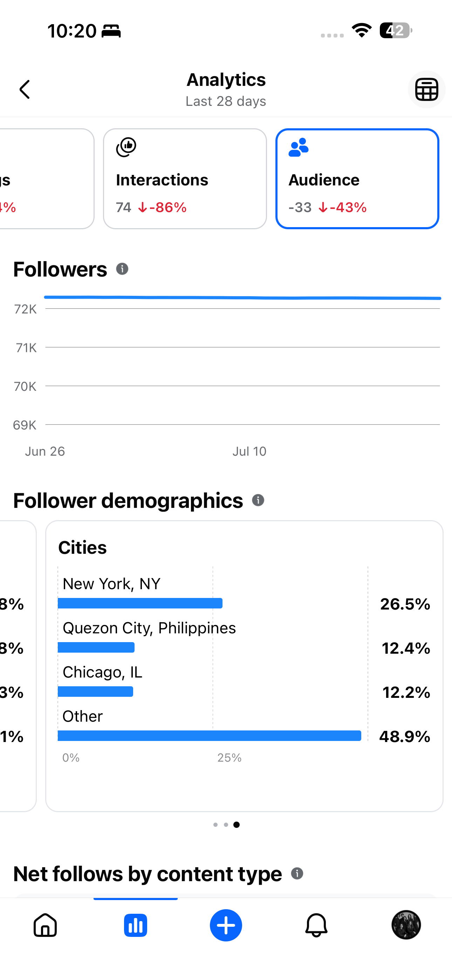Image resolution: width=452 pixels, height=980 pixels.
Task: Tap the Other cities bar
Action: point(209,736)
